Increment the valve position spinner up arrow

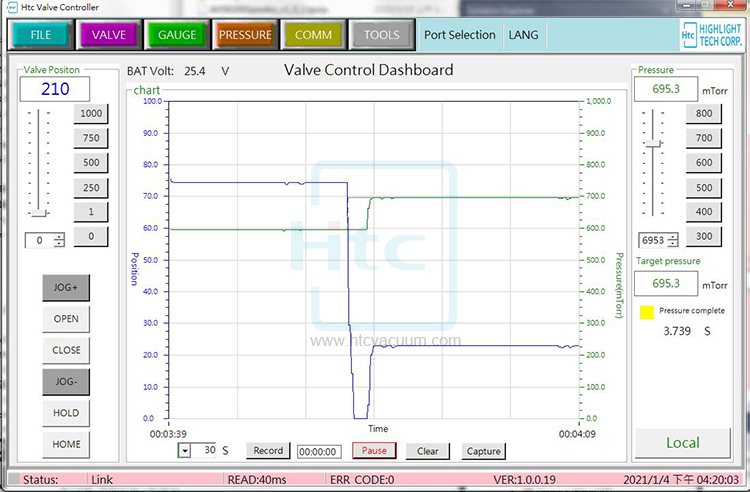(59, 236)
